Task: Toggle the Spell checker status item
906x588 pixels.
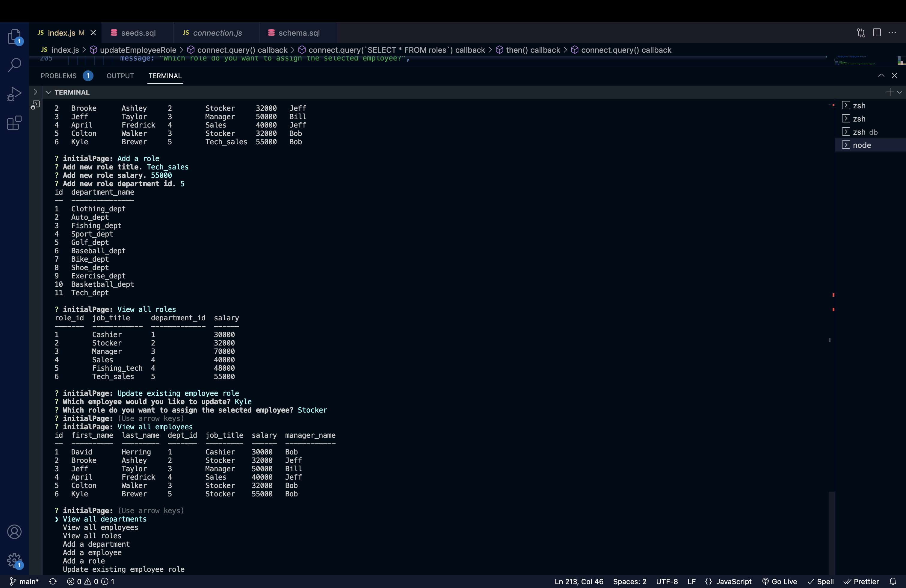Action: pyautogui.click(x=821, y=581)
